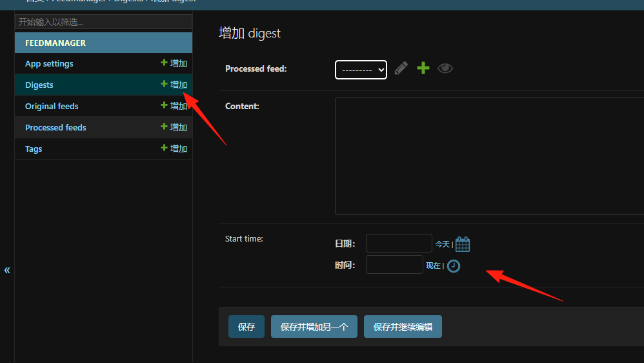644x363 pixels.
Task: Open Original feeds in the sidebar
Action: click(52, 107)
